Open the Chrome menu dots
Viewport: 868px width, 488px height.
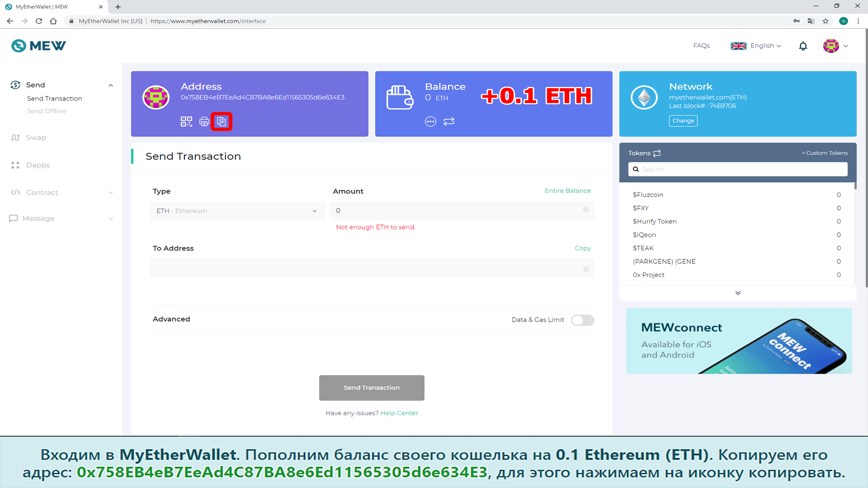click(858, 21)
